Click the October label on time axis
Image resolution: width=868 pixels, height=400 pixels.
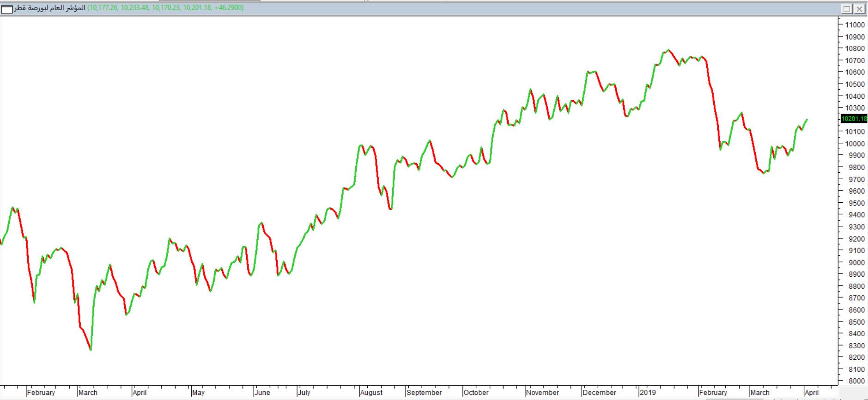[x=476, y=393]
